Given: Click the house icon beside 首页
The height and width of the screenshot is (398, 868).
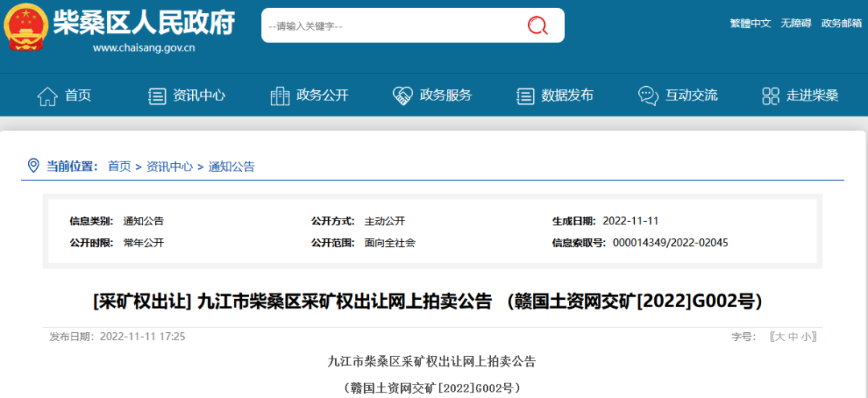Looking at the screenshot, I should [47, 96].
